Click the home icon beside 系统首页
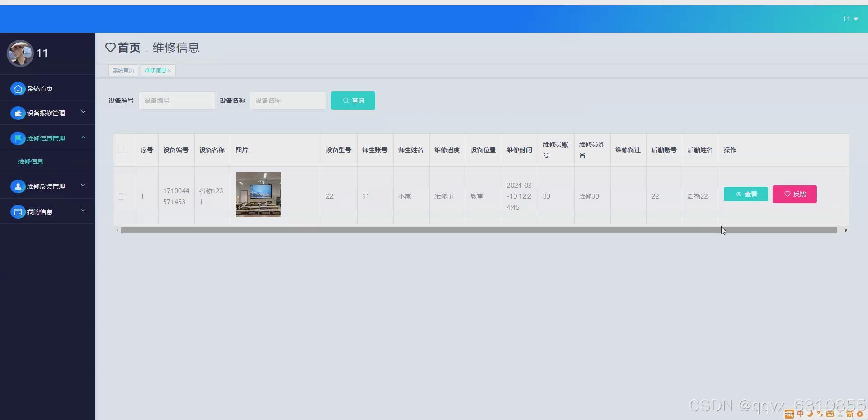The image size is (868, 420). [x=18, y=89]
